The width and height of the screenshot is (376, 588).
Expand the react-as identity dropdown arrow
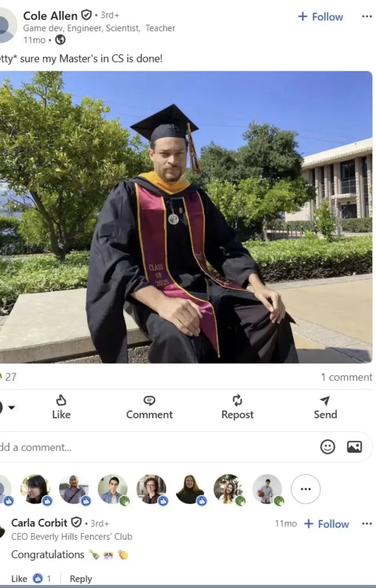[x=12, y=407]
